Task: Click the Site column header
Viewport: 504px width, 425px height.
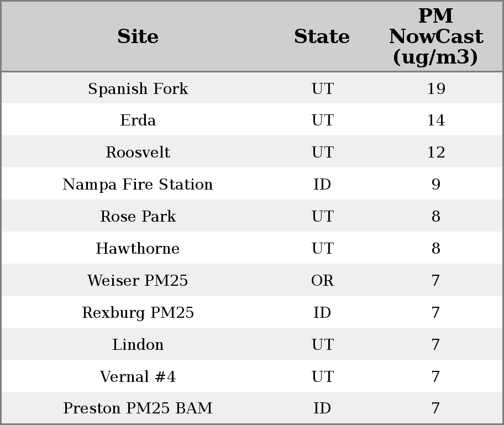Action: (138, 36)
